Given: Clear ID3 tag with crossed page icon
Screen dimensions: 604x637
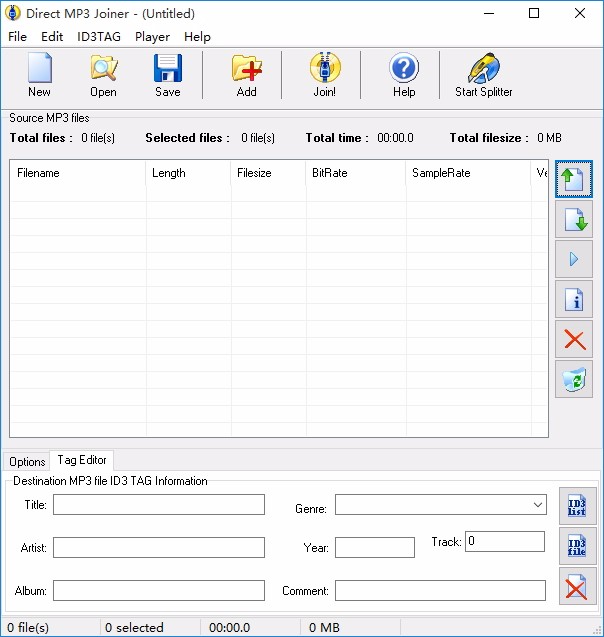Looking at the screenshot, I should (x=577, y=586).
